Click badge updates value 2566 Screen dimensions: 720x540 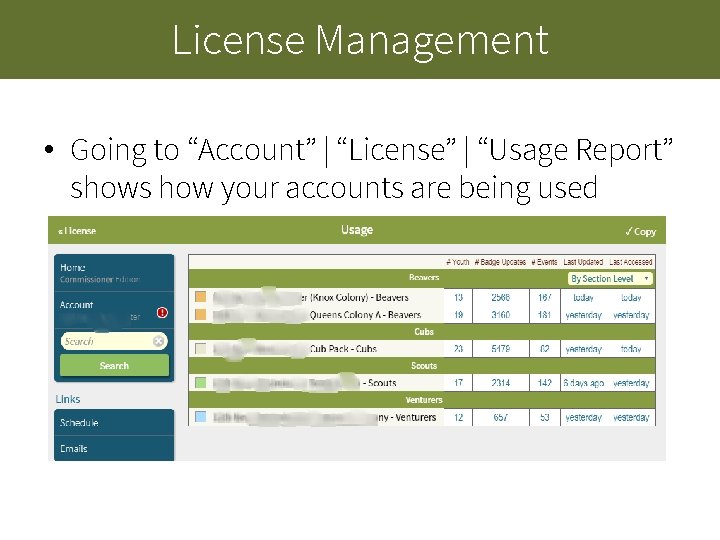click(x=501, y=298)
